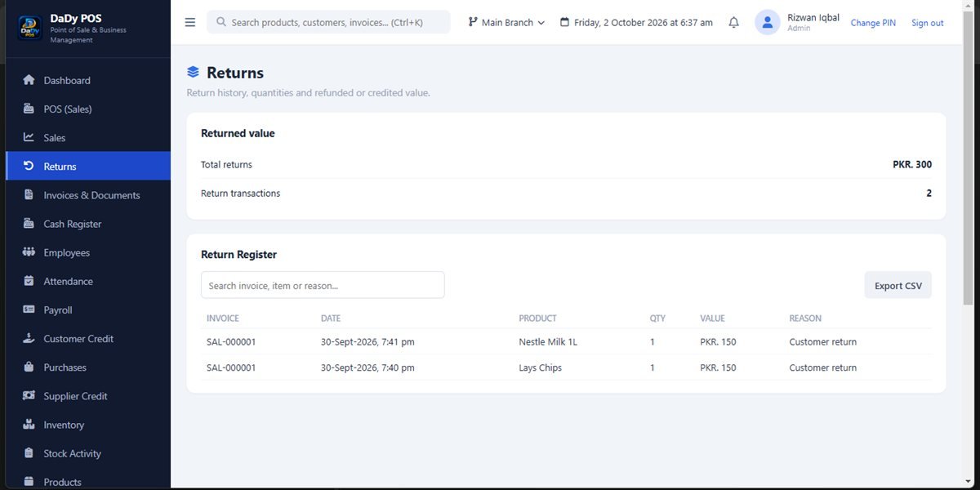Click the Invoices & Documents file icon
Viewport: 980px width, 490px height.
pyautogui.click(x=29, y=195)
